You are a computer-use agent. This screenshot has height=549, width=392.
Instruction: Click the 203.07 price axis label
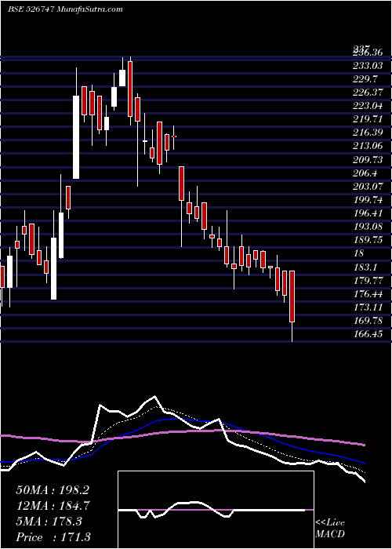coord(368,187)
